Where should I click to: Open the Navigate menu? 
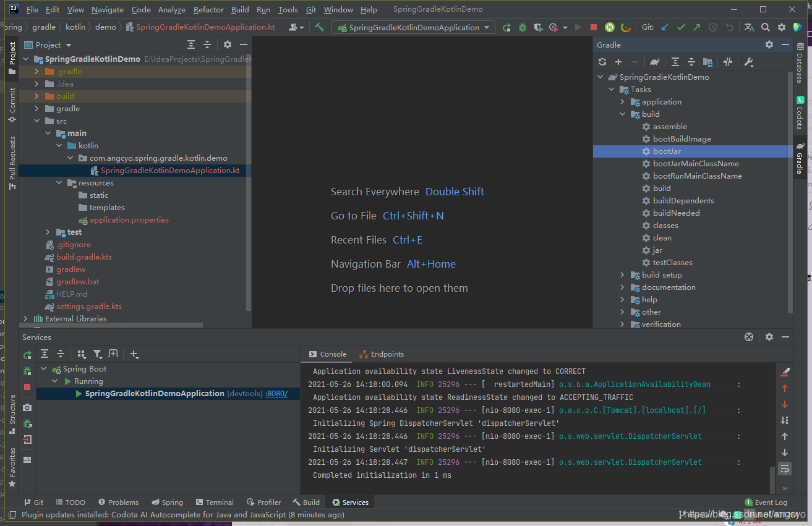coord(106,9)
